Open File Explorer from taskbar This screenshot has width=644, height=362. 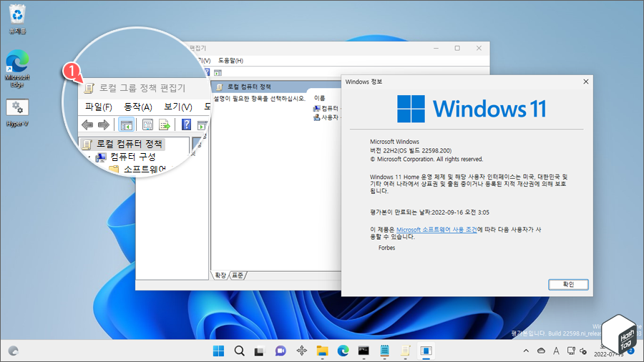[323, 351]
